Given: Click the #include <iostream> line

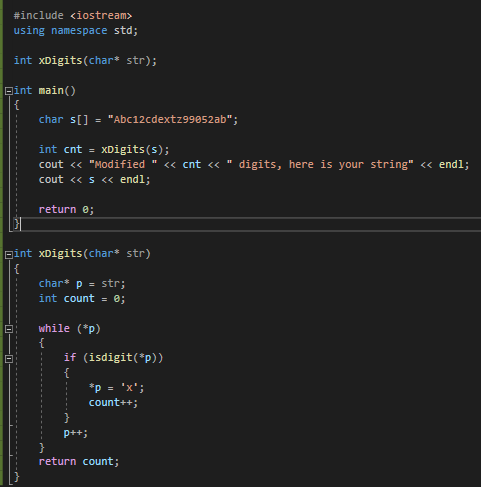Looking at the screenshot, I should click(73, 16).
